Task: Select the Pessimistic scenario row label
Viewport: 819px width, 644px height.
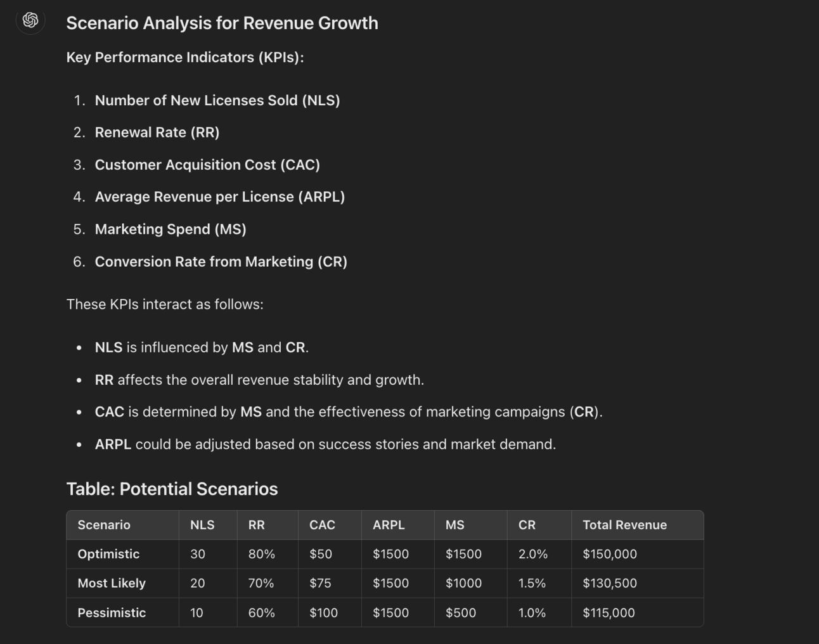Action: [112, 613]
